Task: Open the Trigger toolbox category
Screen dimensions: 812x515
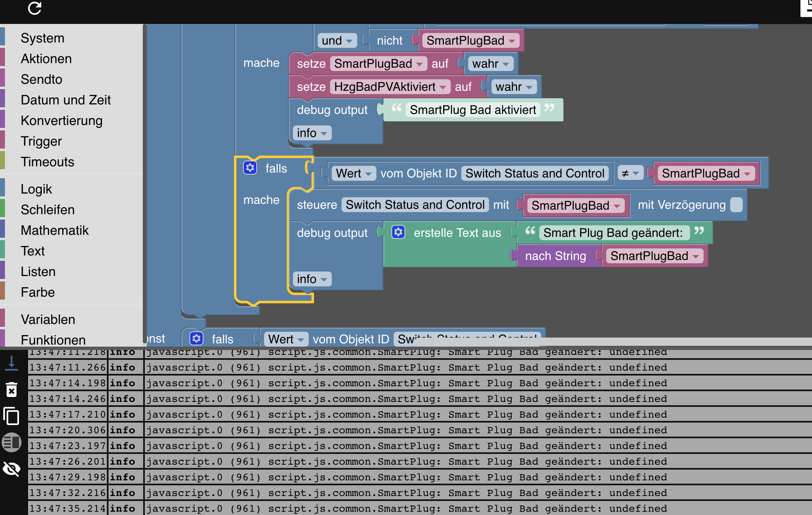Action: 41,141
